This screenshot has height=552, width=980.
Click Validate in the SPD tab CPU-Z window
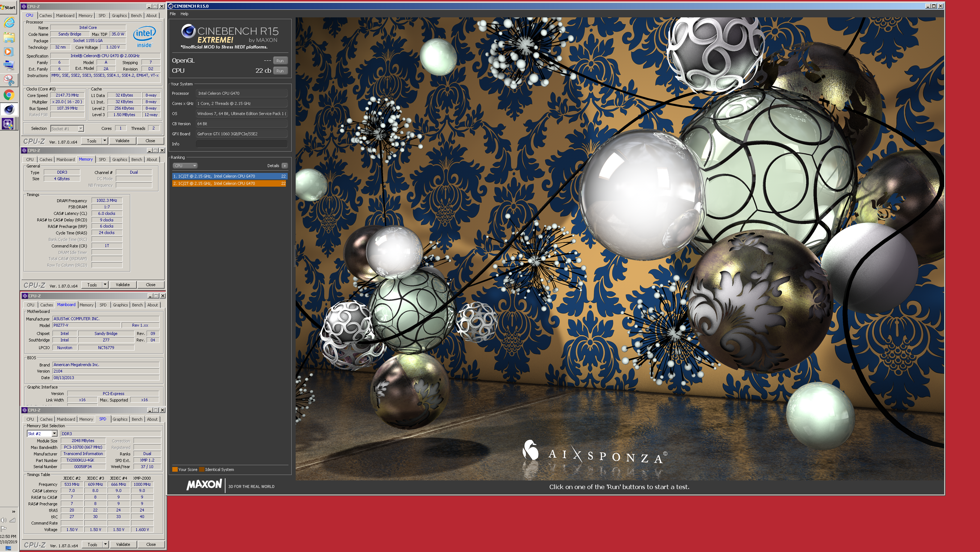click(123, 544)
